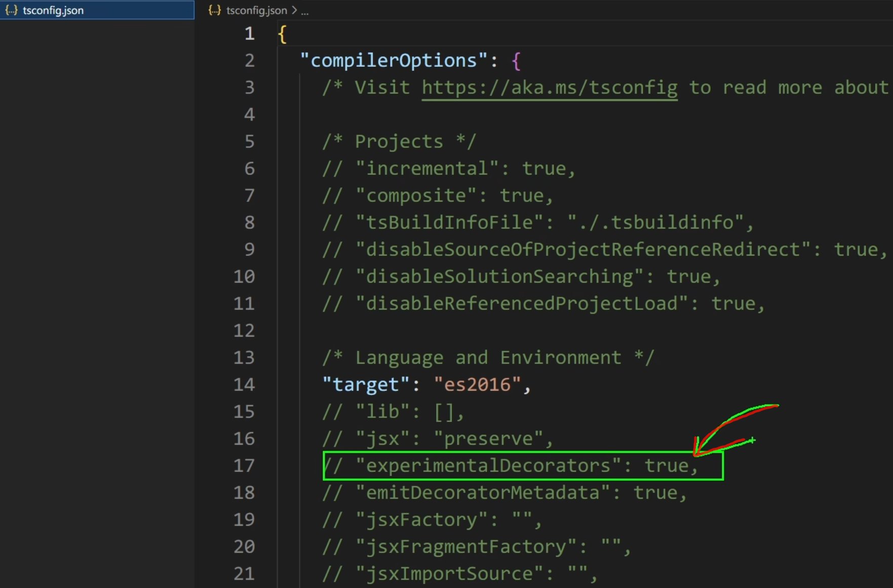This screenshot has width=893, height=588.
Task: Click line number 21 in the gutter
Action: (244, 574)
